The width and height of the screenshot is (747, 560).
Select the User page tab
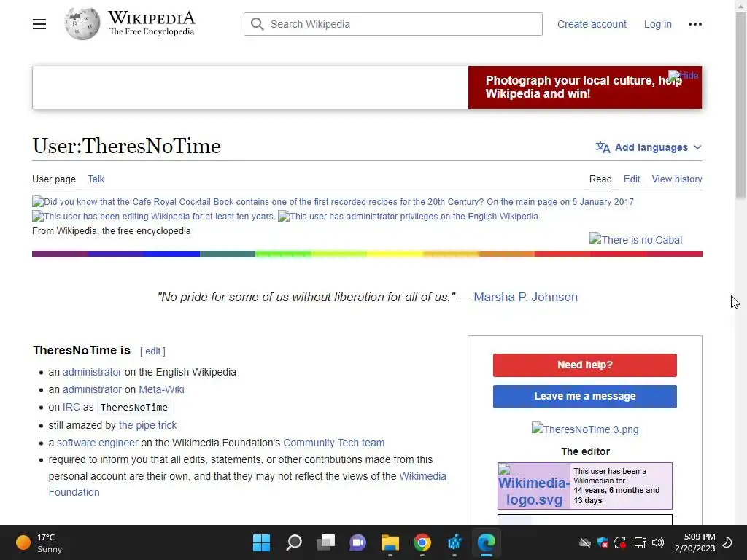coord(54,179)
